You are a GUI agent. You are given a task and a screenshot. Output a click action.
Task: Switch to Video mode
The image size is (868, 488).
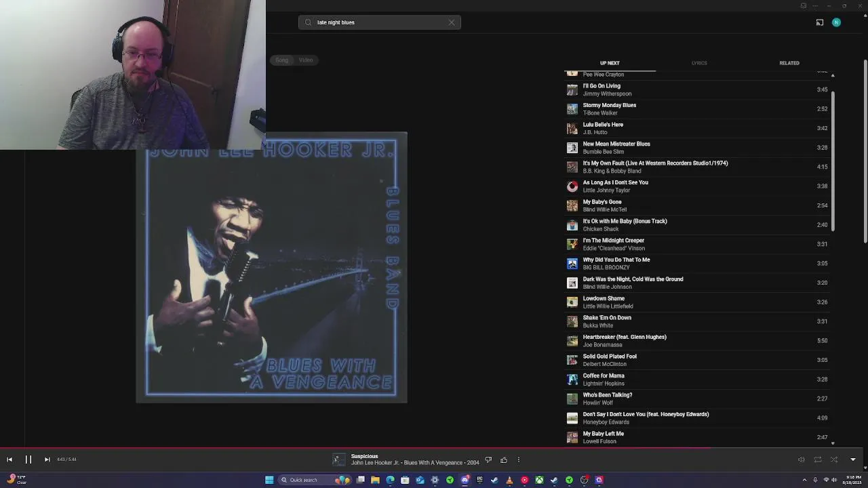tap(306, 60)
